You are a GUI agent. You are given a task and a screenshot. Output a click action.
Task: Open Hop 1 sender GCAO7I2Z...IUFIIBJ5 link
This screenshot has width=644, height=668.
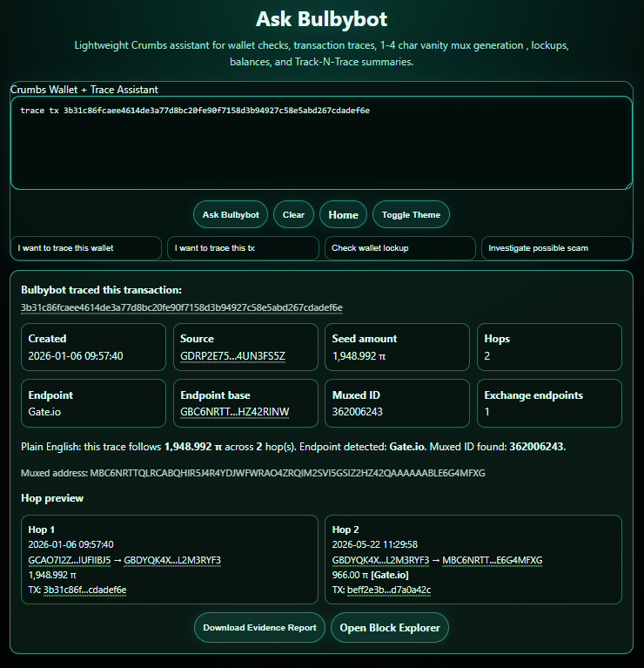pyautogui.click(x=70, y=560)
